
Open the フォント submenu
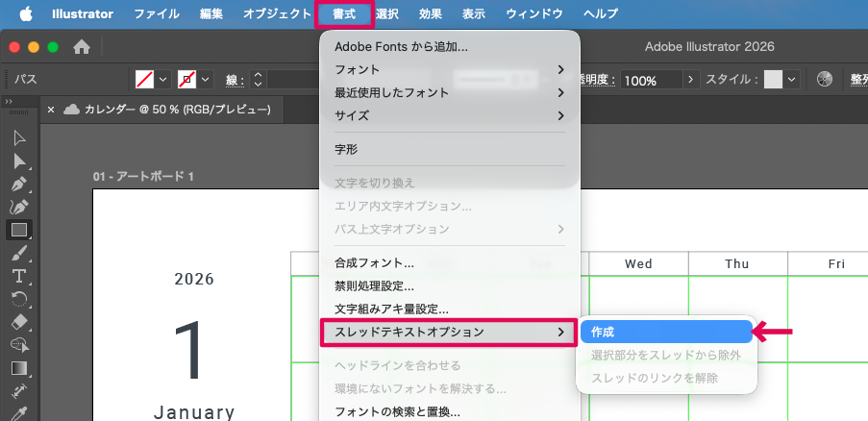click(x=449, y=69)
